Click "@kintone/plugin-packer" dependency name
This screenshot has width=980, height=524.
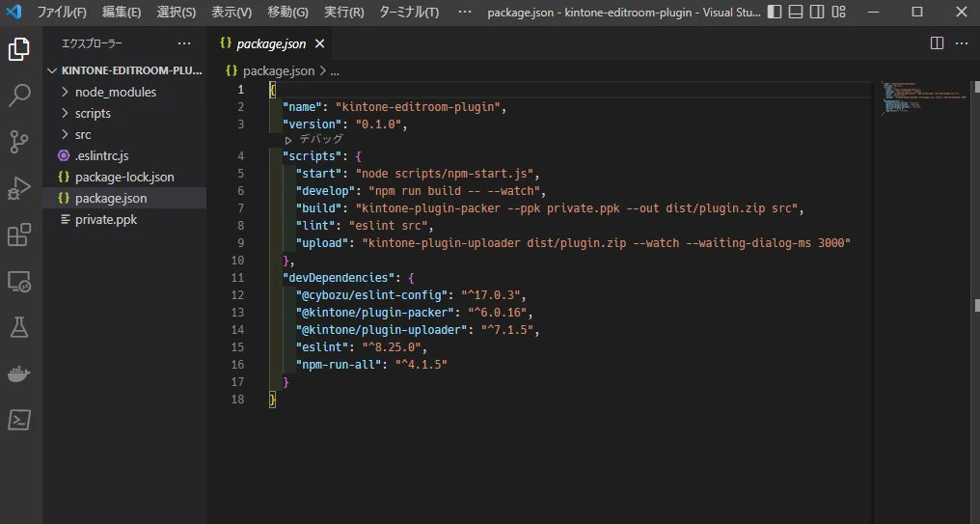pos(375,313)
